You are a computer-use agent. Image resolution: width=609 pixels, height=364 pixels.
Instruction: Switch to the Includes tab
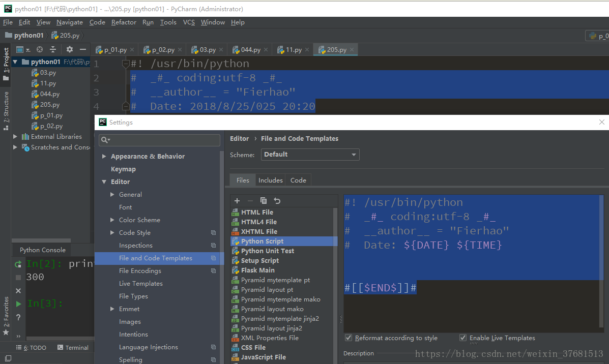click(270, 180)
